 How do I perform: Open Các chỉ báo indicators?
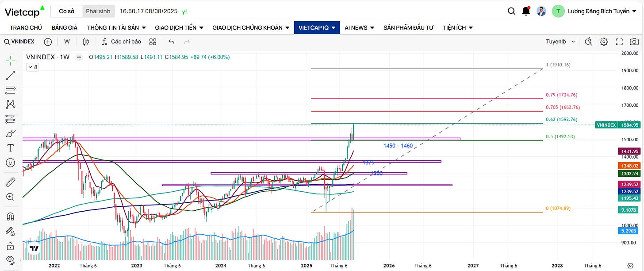click(121, 42)
